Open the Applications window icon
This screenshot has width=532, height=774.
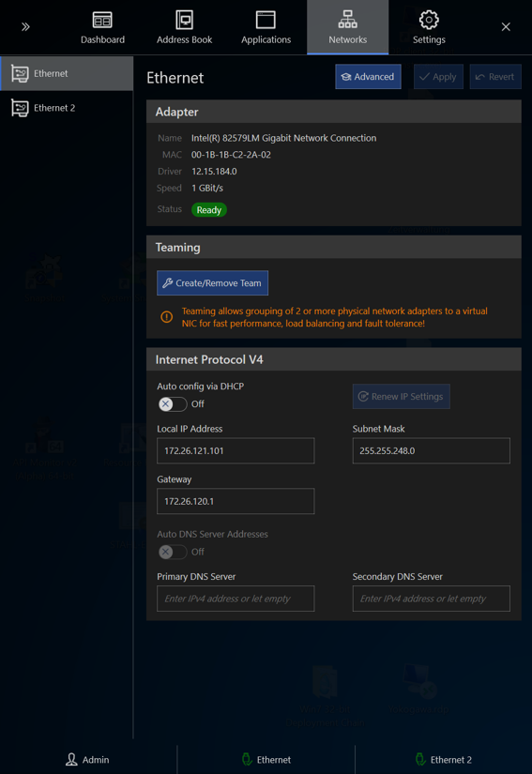coord(266,21)
